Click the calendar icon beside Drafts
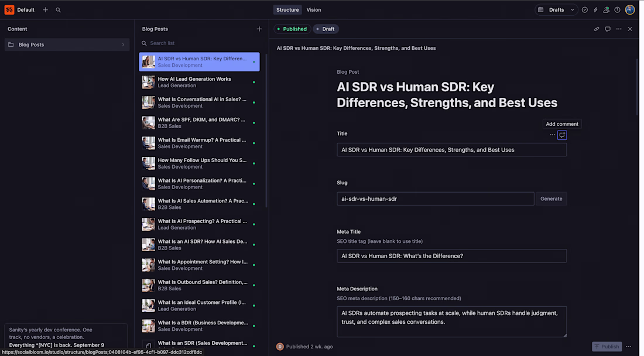The height and width of the screenshot is (356, 644). [541, 10]
